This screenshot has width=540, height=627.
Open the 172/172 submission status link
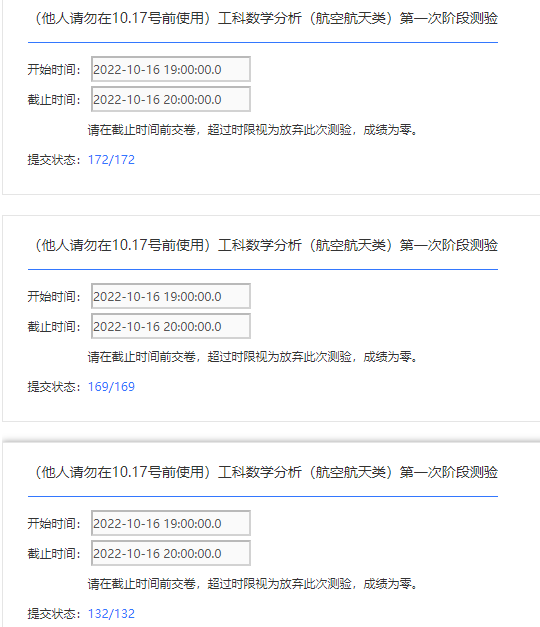click(x=111, y=160)
